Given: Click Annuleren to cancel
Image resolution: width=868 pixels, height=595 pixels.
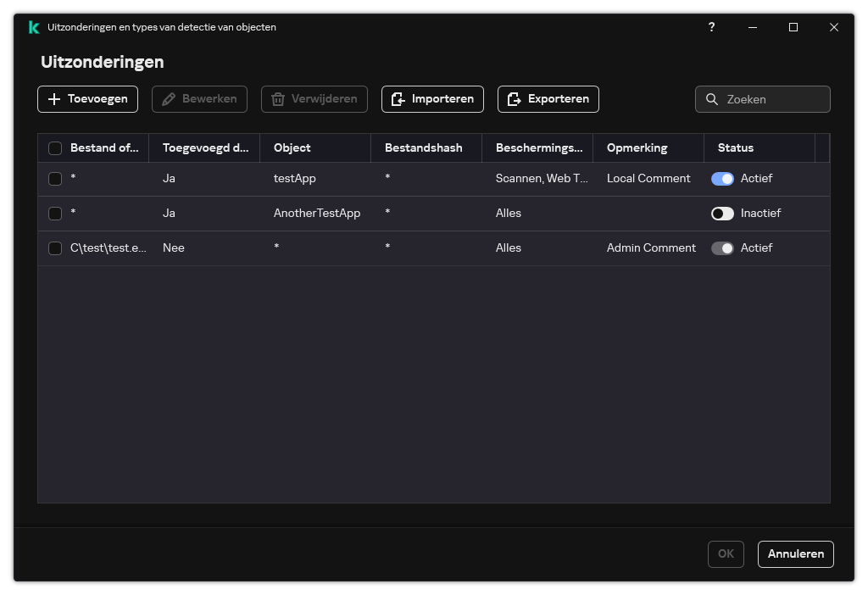Looking at the screenshot, I should tap(795, 553).
